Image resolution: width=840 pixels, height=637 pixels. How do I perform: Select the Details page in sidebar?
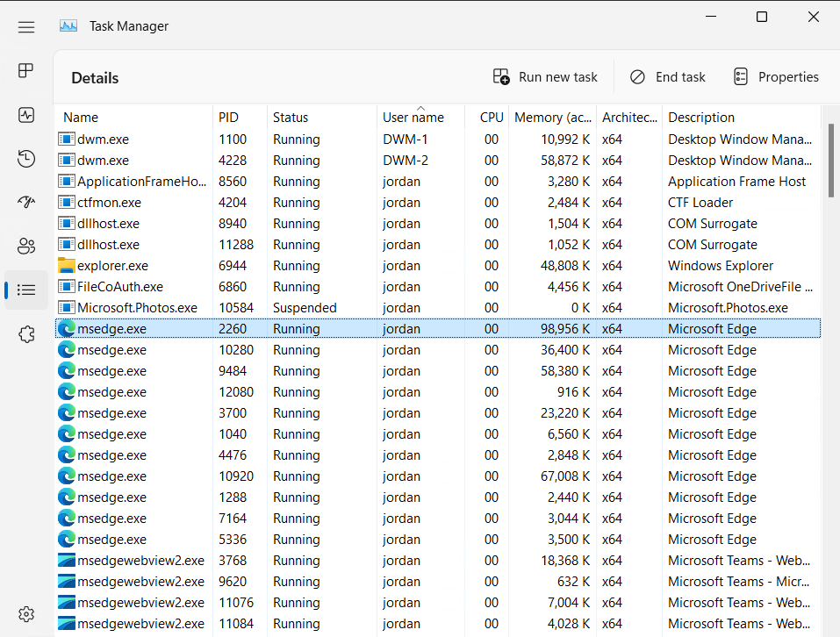pos(26,290)
